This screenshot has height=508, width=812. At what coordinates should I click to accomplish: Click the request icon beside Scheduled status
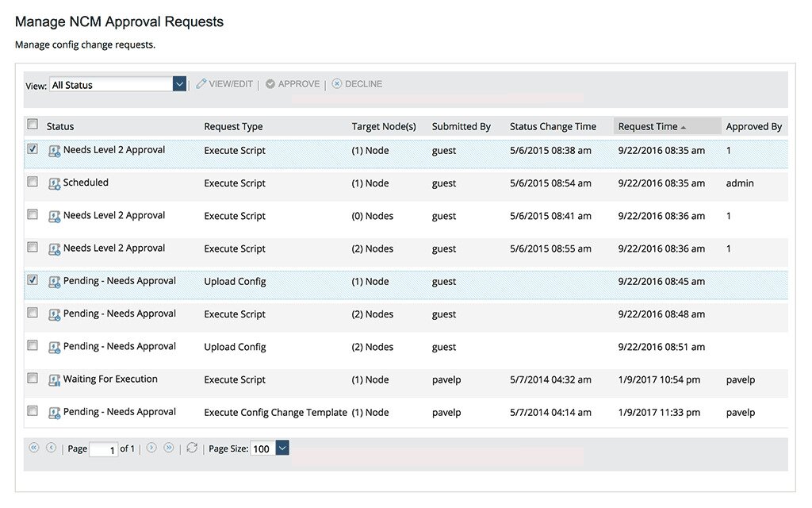coord(54,183)
